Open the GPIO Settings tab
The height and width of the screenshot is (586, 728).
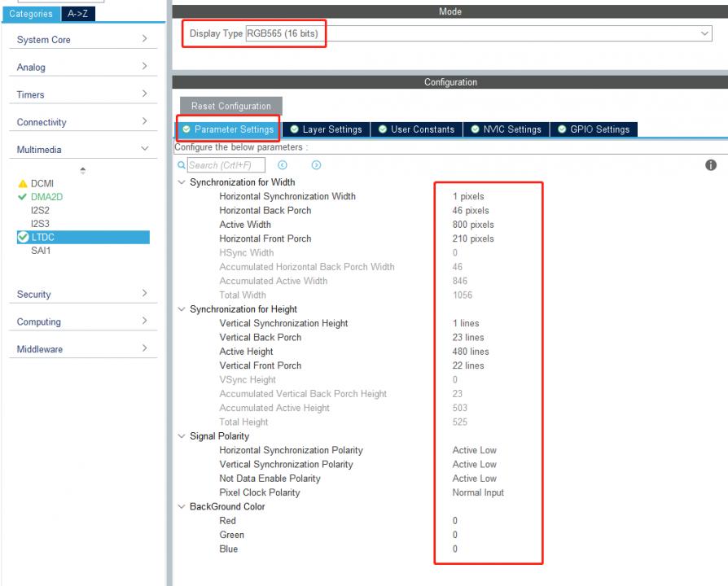(x=594, y=129)
